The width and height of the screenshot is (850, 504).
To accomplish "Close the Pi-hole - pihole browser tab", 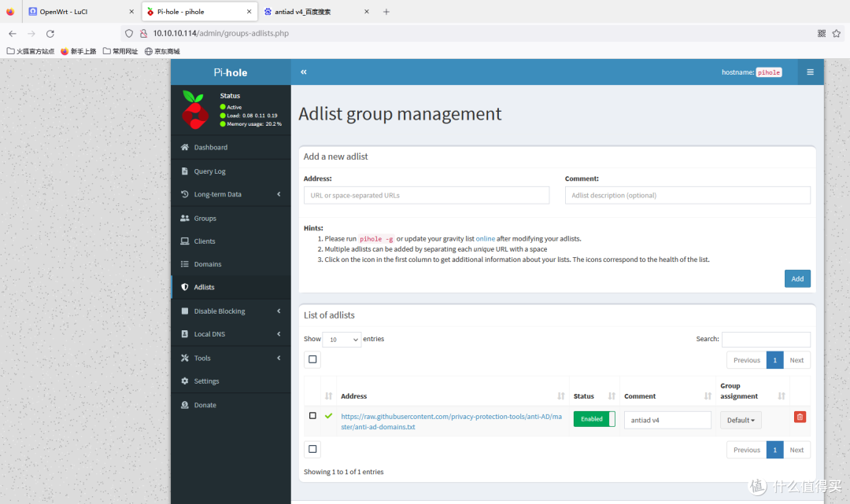I will click(249, 11).
